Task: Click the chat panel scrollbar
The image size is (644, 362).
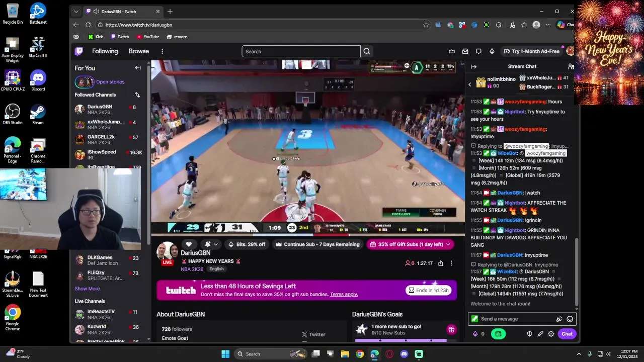Action: [x=577, y=271]
